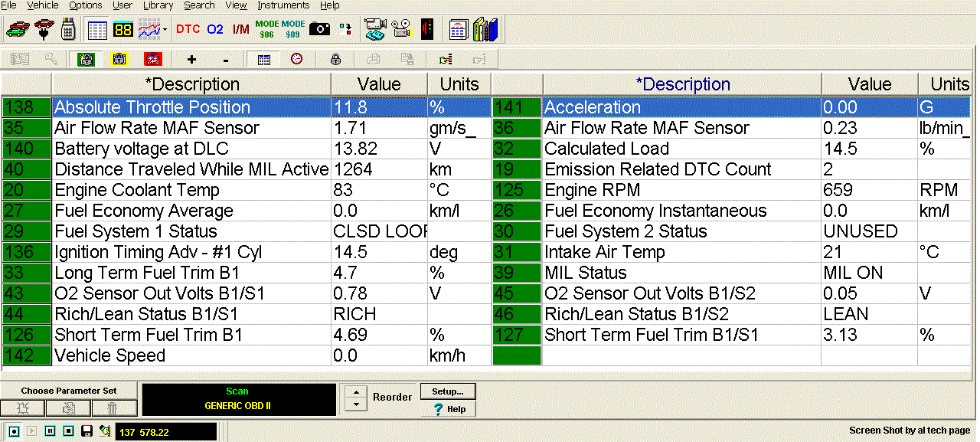Switch to digital 88 display view
Viewport: 980px width, 442px height.
tap(123, 30)
